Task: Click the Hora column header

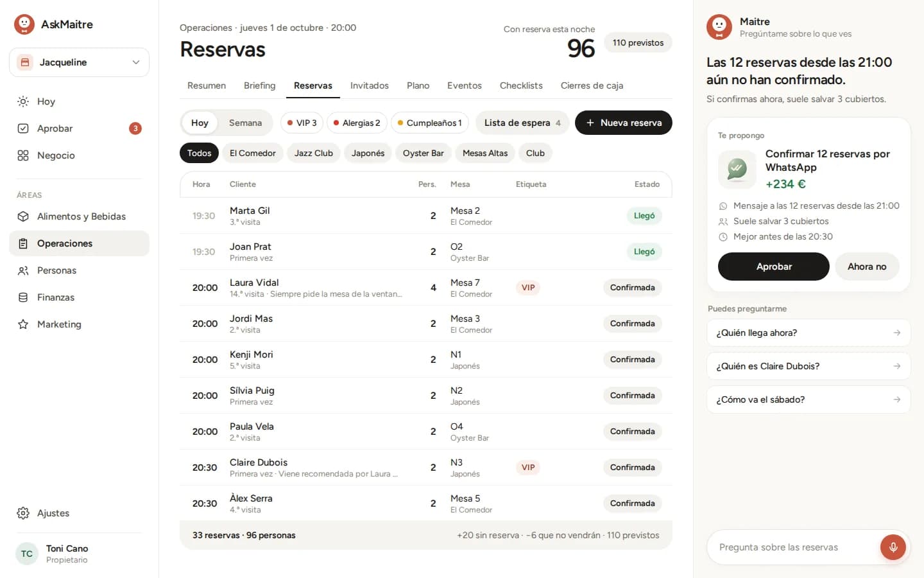Action: point(201,184)
